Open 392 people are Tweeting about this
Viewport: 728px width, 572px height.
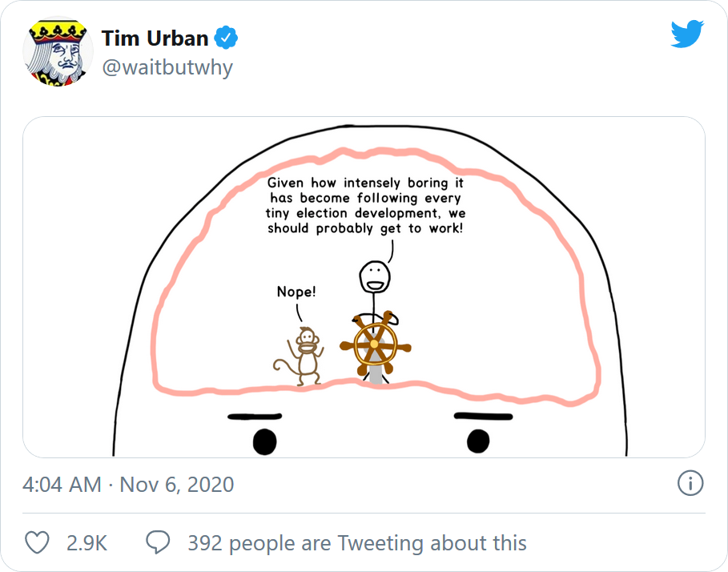(x=356, y=542)
